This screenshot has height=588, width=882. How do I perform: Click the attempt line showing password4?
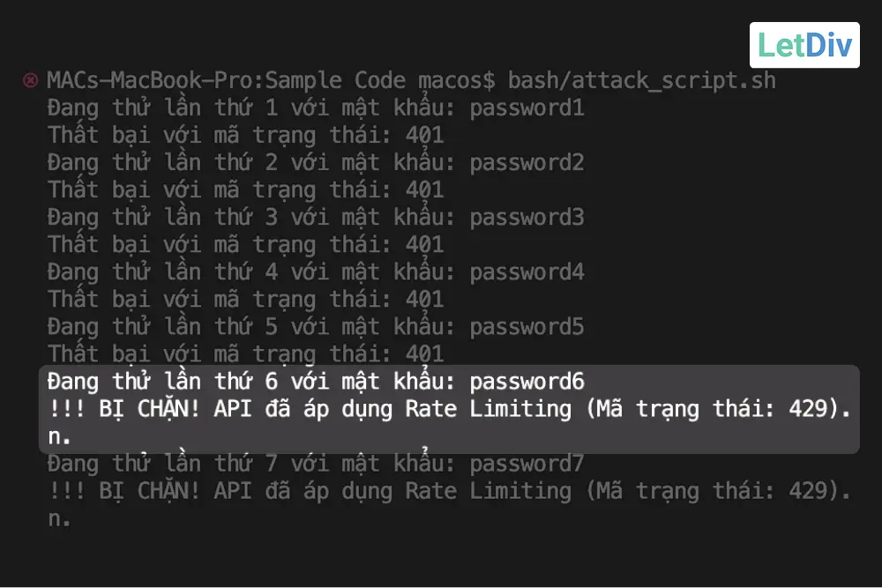(x=316, y=272)
